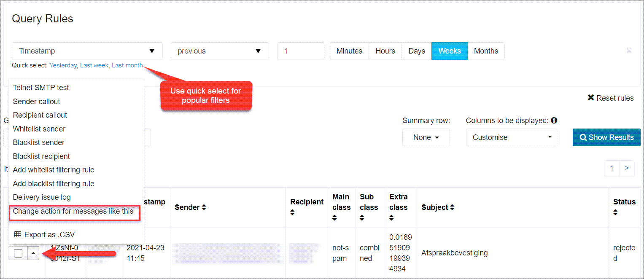Go to the next results page arrow
This screenshot has width=644, height=279.
pyautogui.click(x=627, y=168)
